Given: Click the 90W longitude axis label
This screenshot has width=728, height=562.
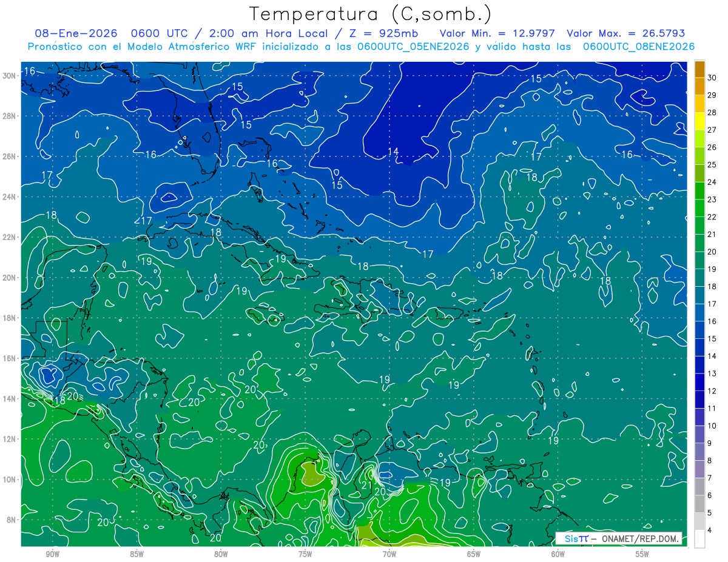Looking at the screenshot, I should click(52, 554).
